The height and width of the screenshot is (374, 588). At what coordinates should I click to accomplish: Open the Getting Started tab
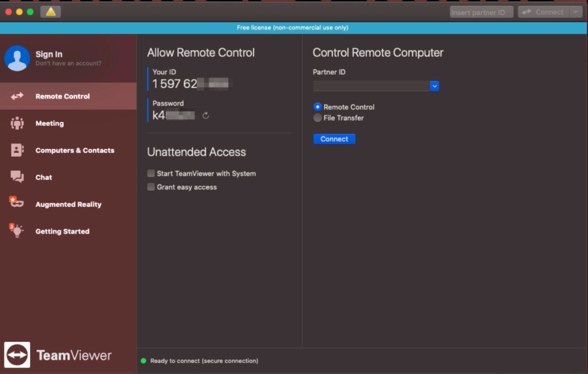point(68,232)
